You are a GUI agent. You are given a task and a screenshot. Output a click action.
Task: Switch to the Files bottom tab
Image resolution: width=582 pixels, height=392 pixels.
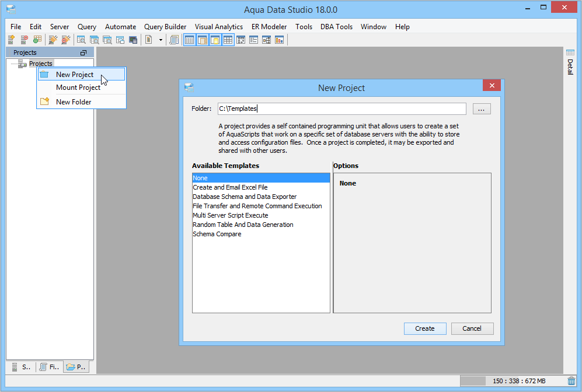(50, 367)
